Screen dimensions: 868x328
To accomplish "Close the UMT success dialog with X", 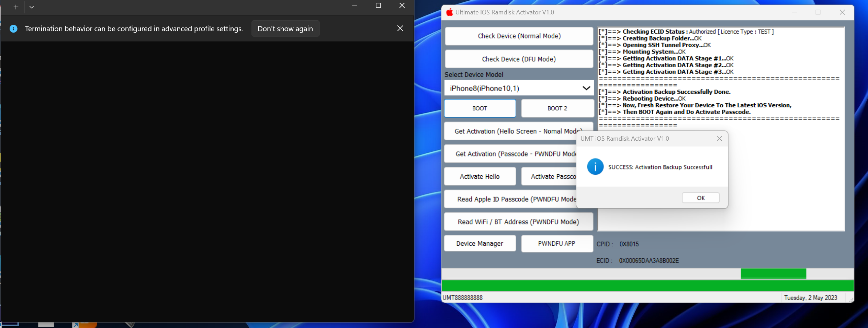I will click(x=719, y=139).
